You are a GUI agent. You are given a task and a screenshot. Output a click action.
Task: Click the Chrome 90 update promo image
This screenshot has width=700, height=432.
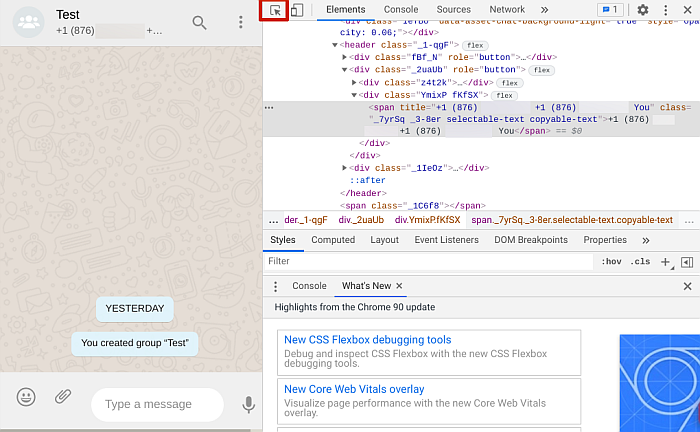click(x=660, y=383)
